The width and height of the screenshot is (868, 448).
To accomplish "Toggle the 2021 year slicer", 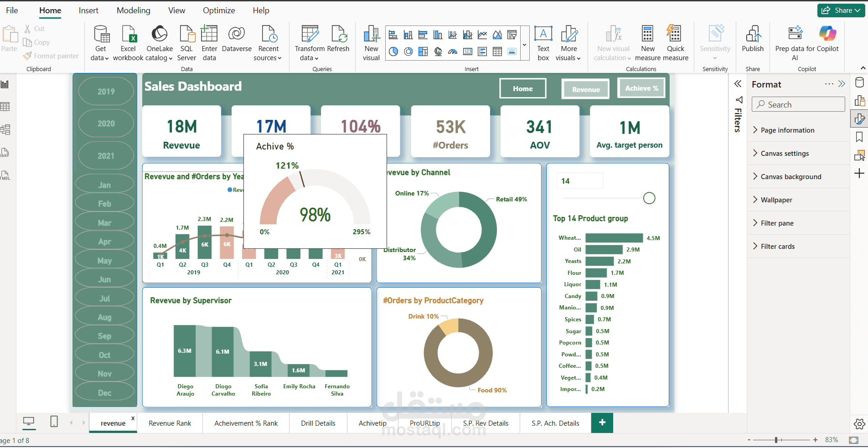I will coord(106,156).
